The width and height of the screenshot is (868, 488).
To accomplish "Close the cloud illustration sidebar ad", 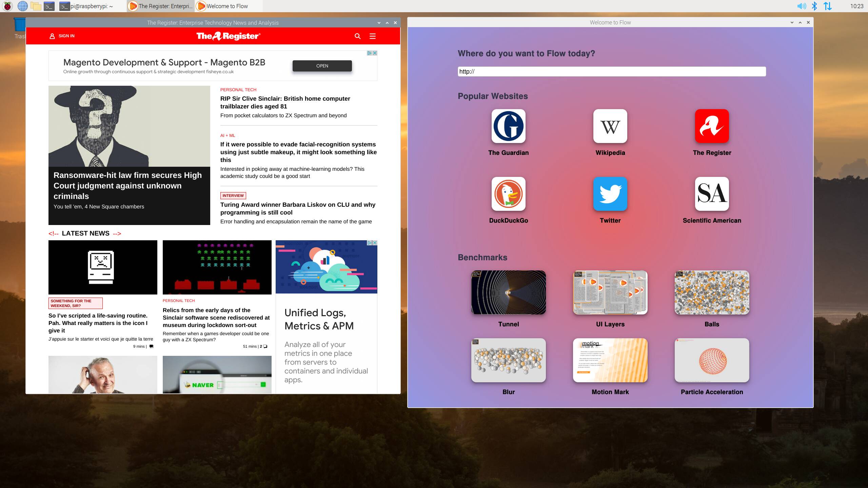I will point(375,243).
